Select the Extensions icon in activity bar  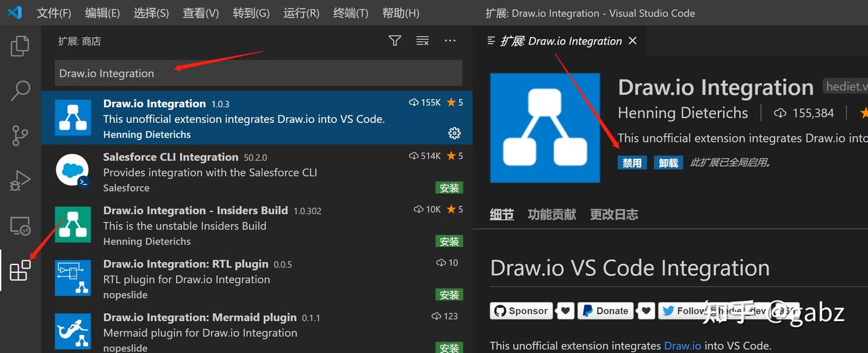[x=20, y=271]
